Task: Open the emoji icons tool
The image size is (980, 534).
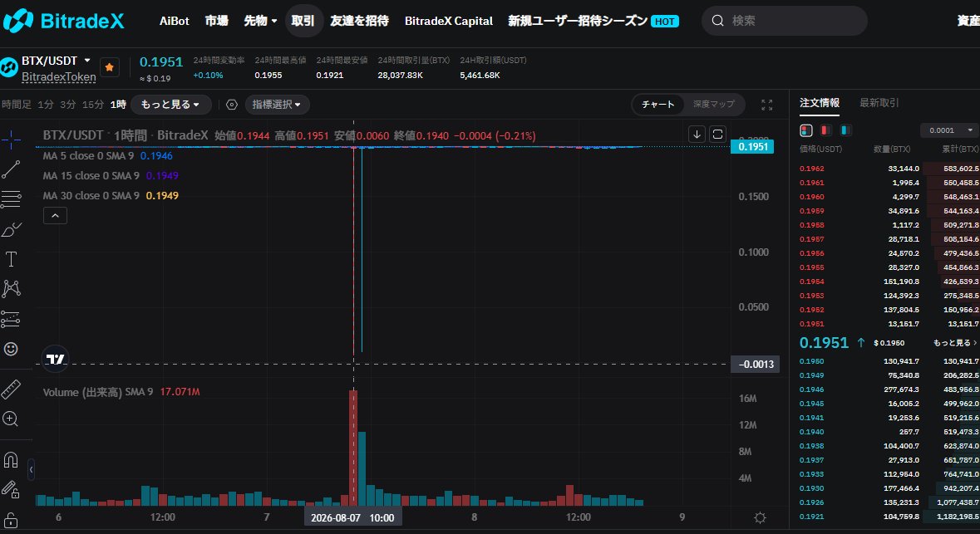Action: pos(11,349)
